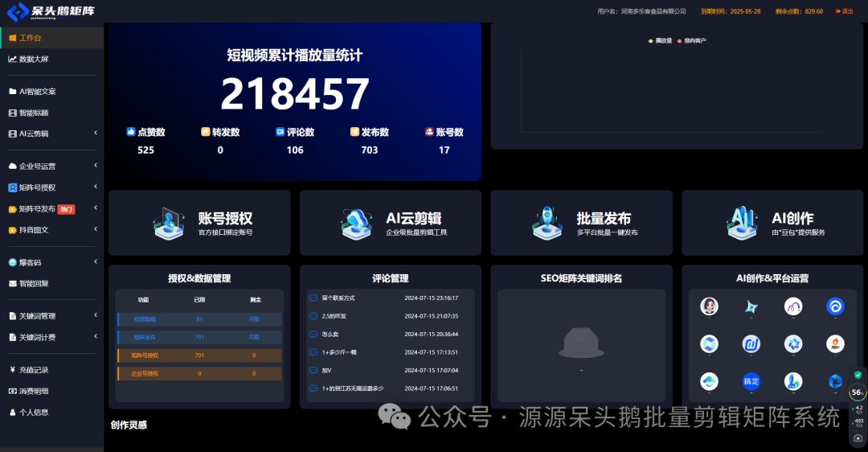Open the purple loop AI tool icon
Image resolution: width=868 pixels, height=452 pixels.
(x=793, y=306)
